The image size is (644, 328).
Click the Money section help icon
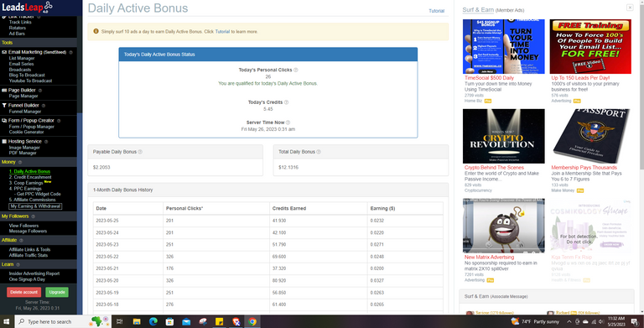coord(20,163)
